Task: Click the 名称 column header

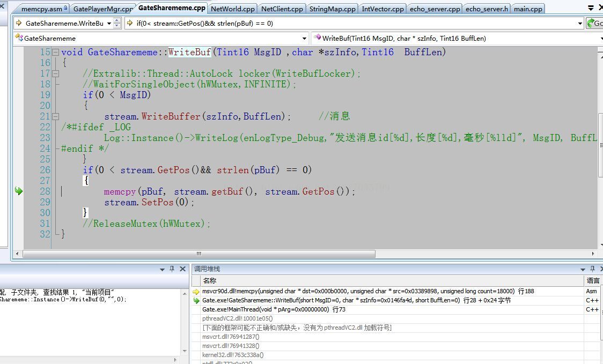Action: coord(392,280)
